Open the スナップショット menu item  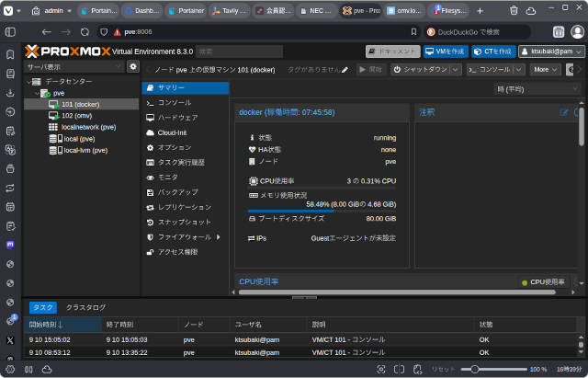point(186,223)
